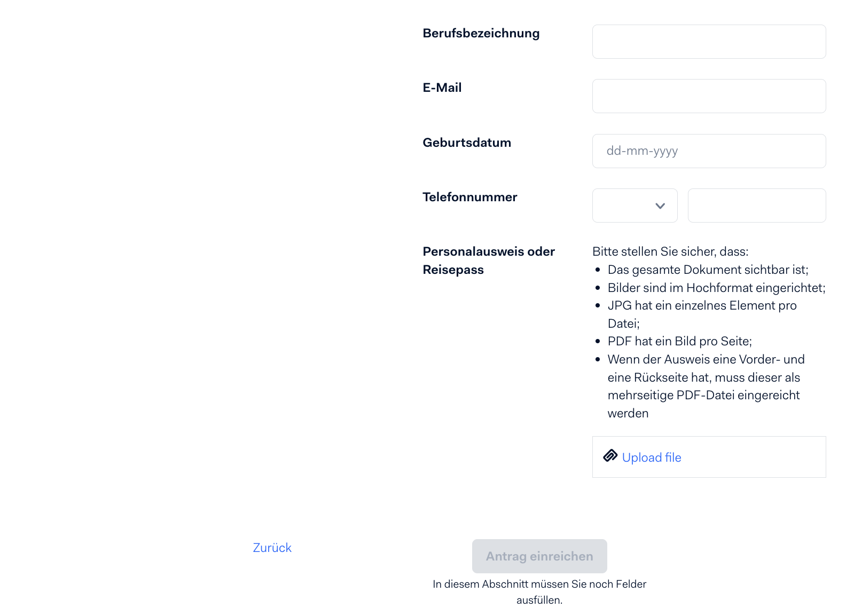
Task: Focus the E-Mail text field
Action: [709, 96]
